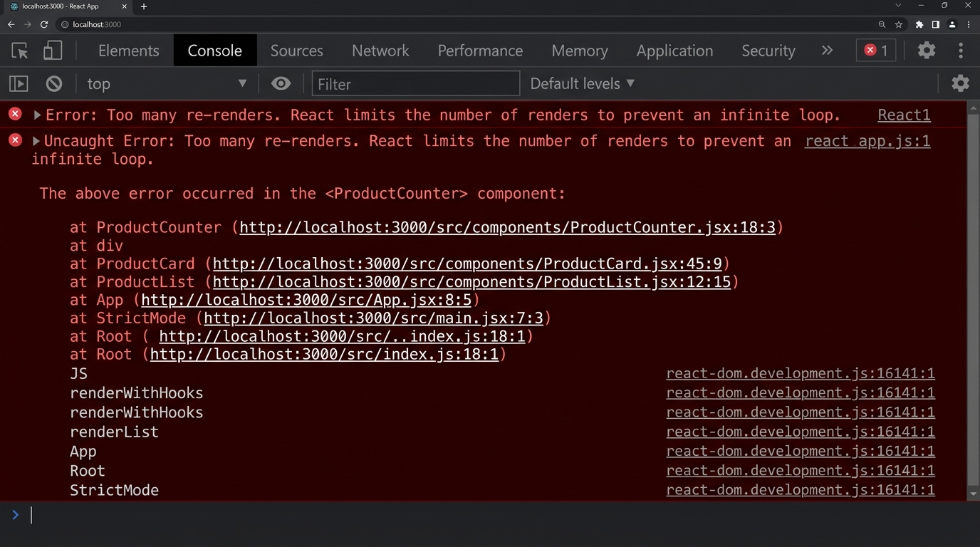Screen dimensions: 980x547
Task: Click the site info icon in the address bar
Action: pyautogui.click(x=65, y=24)
